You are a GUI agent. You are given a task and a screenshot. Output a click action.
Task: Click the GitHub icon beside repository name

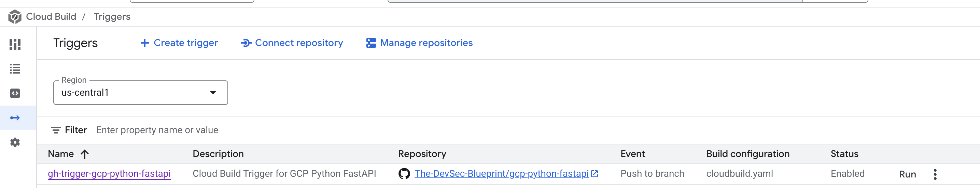(404, 174)
